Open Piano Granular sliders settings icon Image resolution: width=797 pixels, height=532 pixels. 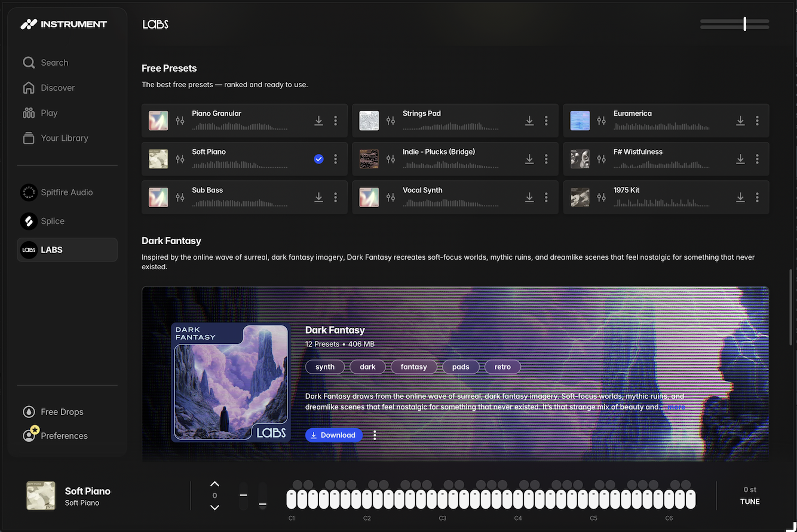(180, 121)
